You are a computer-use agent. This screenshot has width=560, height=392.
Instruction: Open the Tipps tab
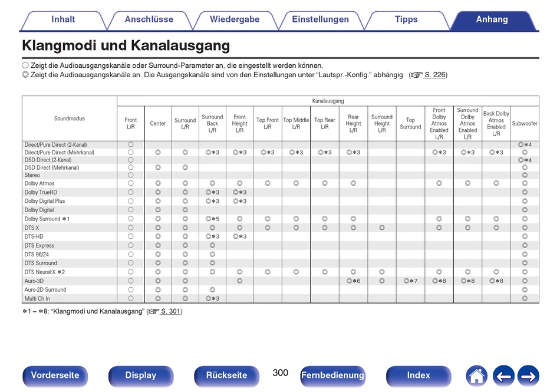pos(406,19)
